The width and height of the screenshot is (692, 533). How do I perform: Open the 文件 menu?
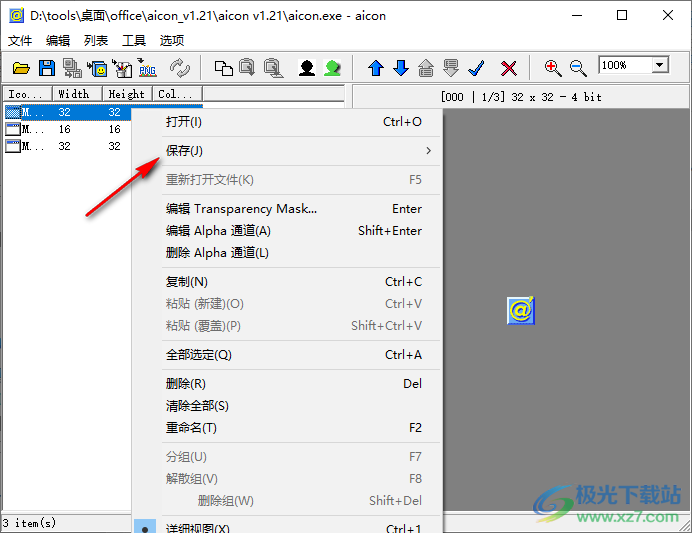(20, 41)
